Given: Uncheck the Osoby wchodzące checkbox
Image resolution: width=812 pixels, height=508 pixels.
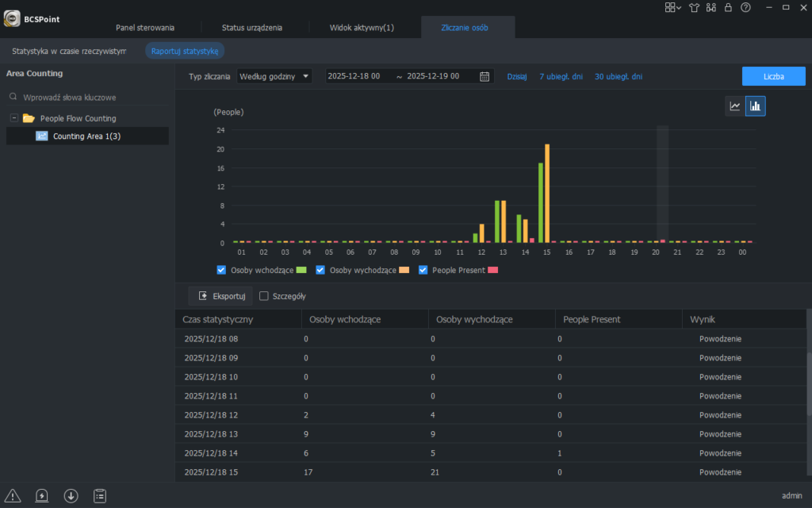Looking at the screenshot, I should 222,270.
